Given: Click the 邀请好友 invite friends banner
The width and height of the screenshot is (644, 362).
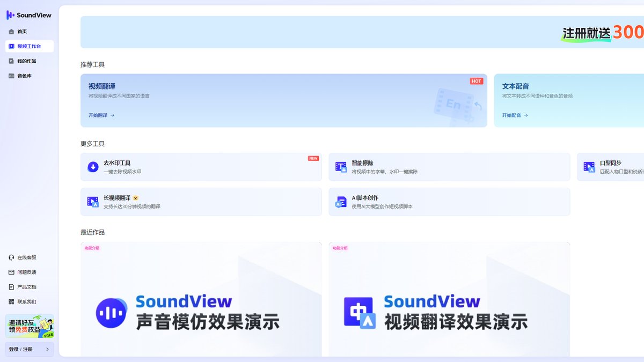Looking at the screenshot, I should click(x=30, y=326).
